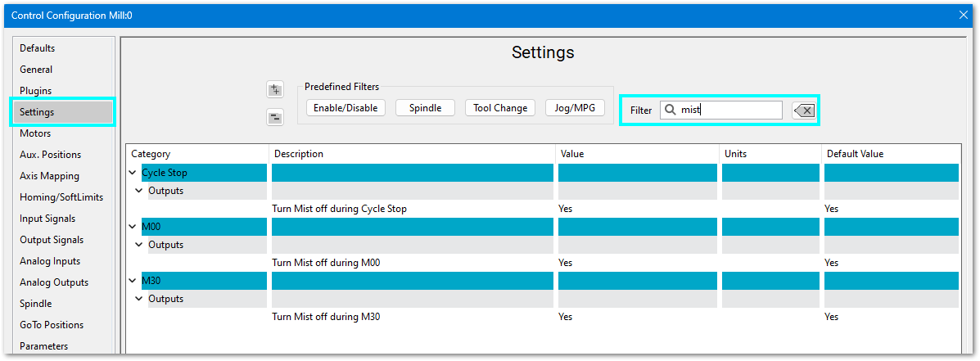Clear the filter with backspace icon
Image resolution: width=980 pixels, height=361 pixels.
(804, 111)
